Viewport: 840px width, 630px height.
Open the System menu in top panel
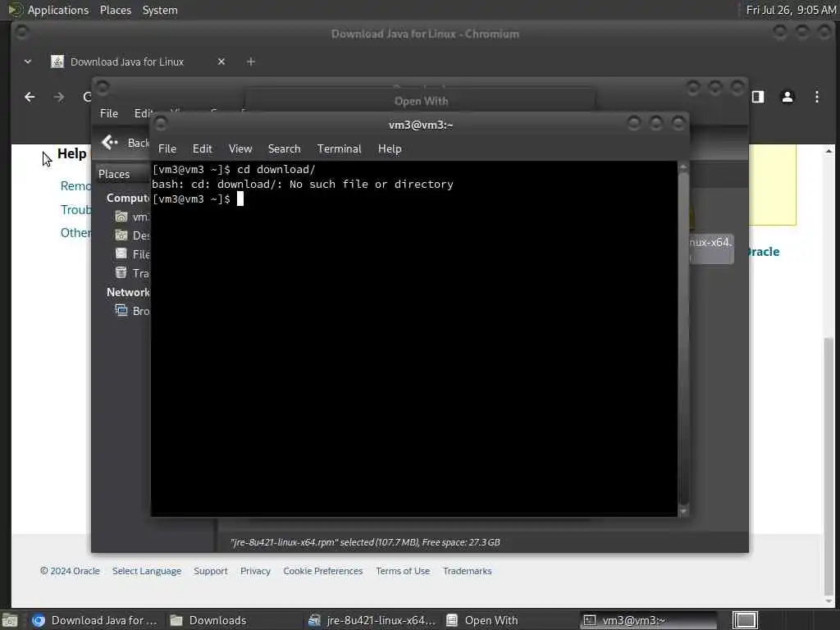tap(160, 10)
